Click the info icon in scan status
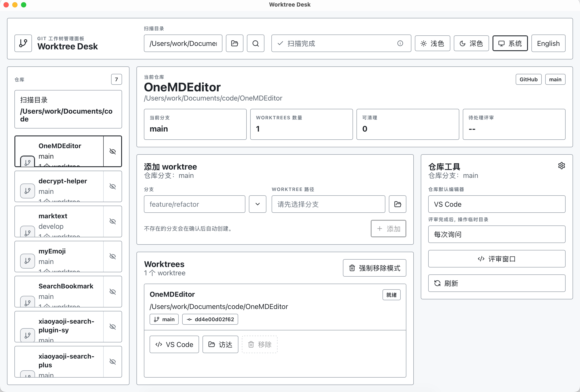The height and width of the screenshot is (392, 580). click(x=400, y=43)
